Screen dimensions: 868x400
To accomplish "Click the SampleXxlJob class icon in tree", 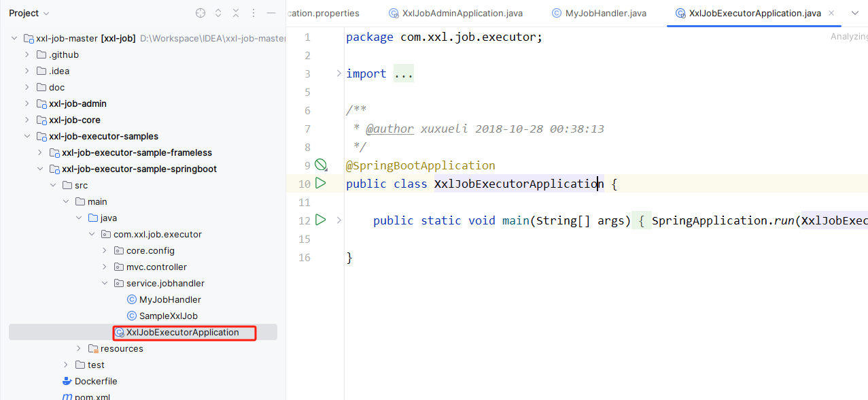I will click(132, 316).
